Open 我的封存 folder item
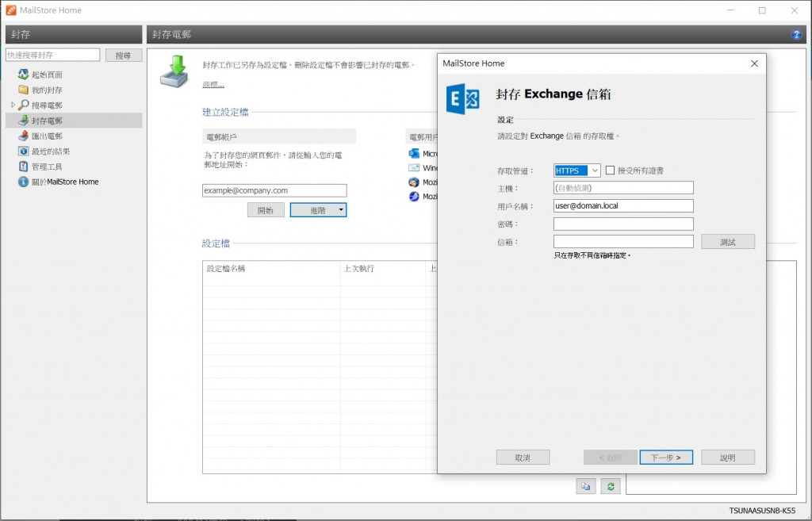Viewport: 812px width, 521px height. click(47, 90)
